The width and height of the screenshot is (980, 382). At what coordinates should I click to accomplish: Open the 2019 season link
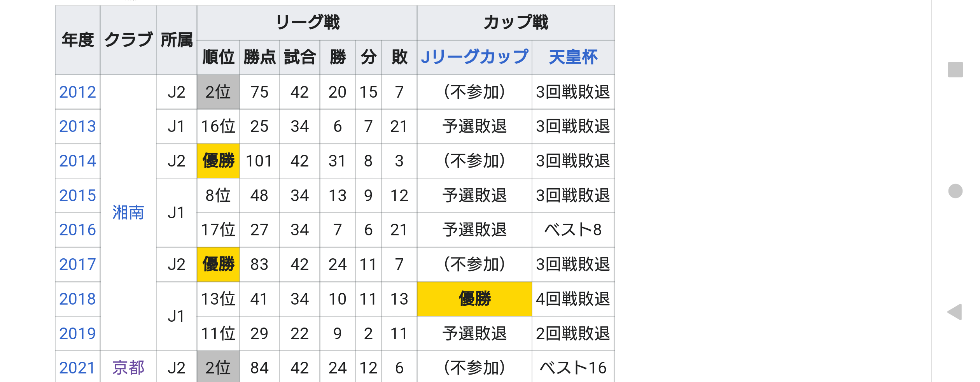(77, 334)
